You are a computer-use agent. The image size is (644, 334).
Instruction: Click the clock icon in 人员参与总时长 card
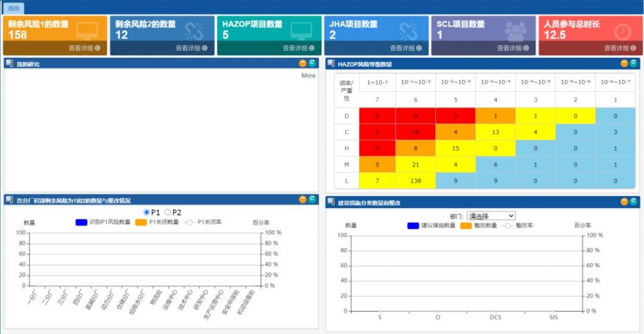pyautogui.click(x=622, y=31)
